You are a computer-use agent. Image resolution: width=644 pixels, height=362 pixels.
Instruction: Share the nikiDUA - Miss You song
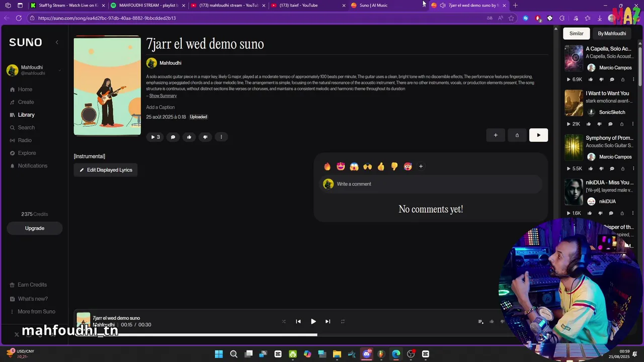pos(622,213)
